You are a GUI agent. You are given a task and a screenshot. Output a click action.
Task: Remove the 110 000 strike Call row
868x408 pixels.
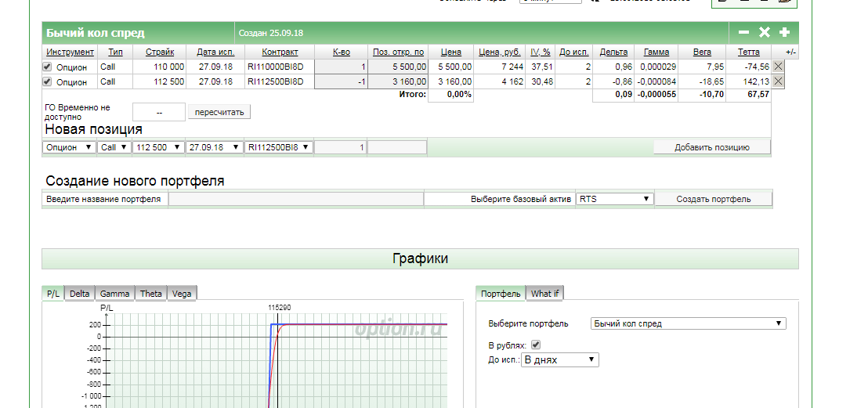point(778,67)
